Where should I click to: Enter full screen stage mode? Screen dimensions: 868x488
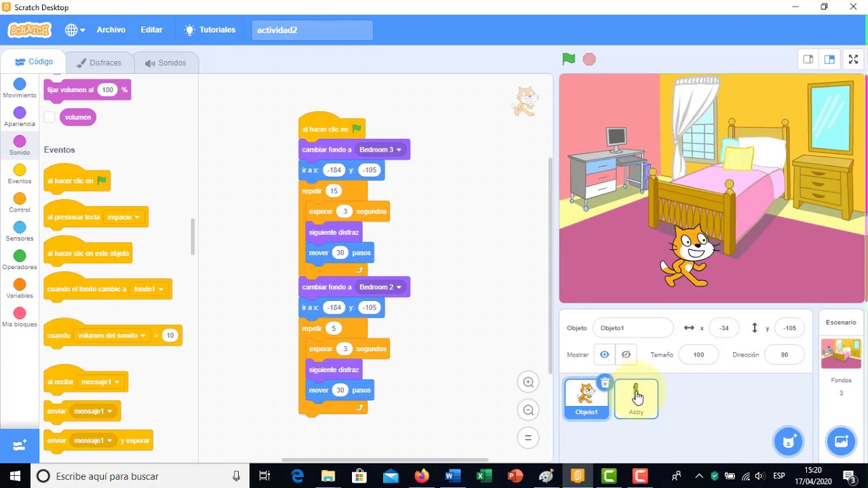point(854,60)
